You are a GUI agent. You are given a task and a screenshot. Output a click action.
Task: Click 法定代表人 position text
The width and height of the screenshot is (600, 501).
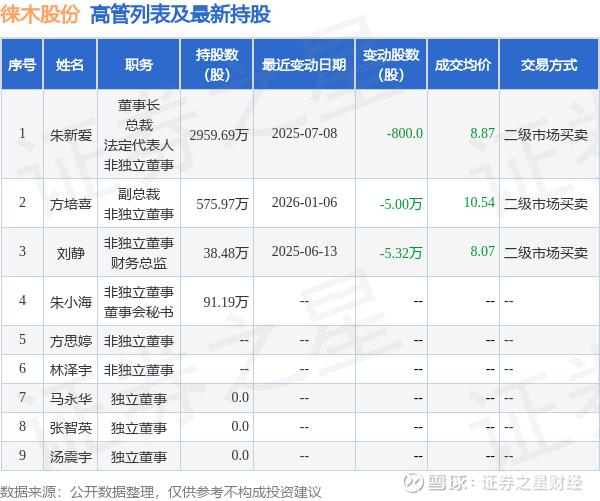pos(139,145)
